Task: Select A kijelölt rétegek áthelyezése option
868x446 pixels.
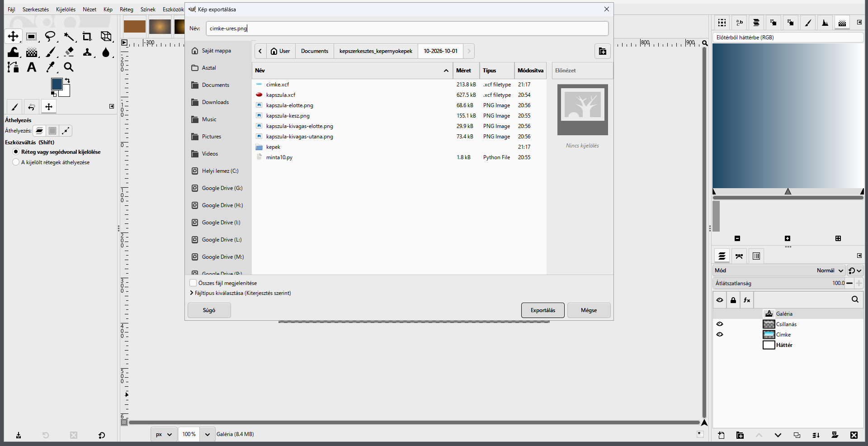Action: click(x=16, y=162)
